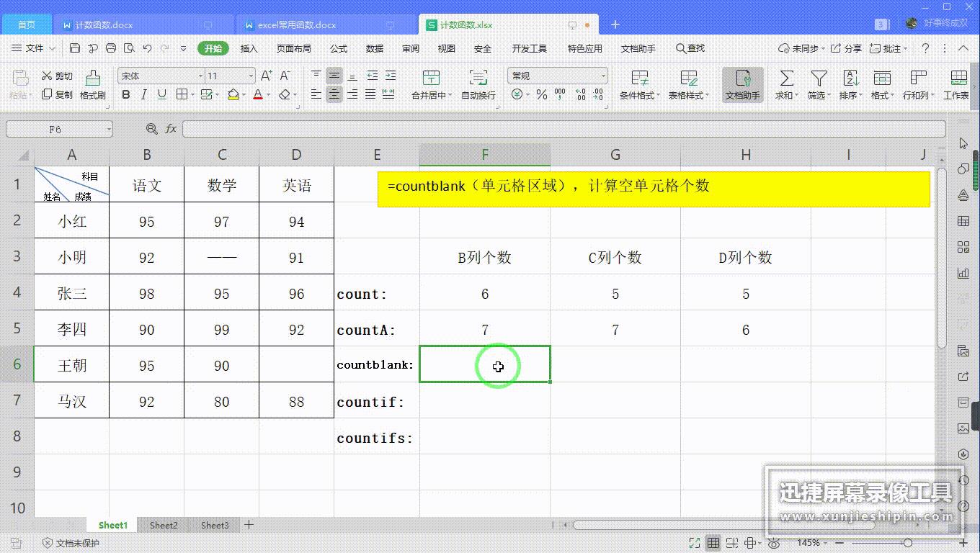The width and height of the screenshot is (980, 553).
Task: Switch to page break view in status bar
Action: tap(732, 543)
